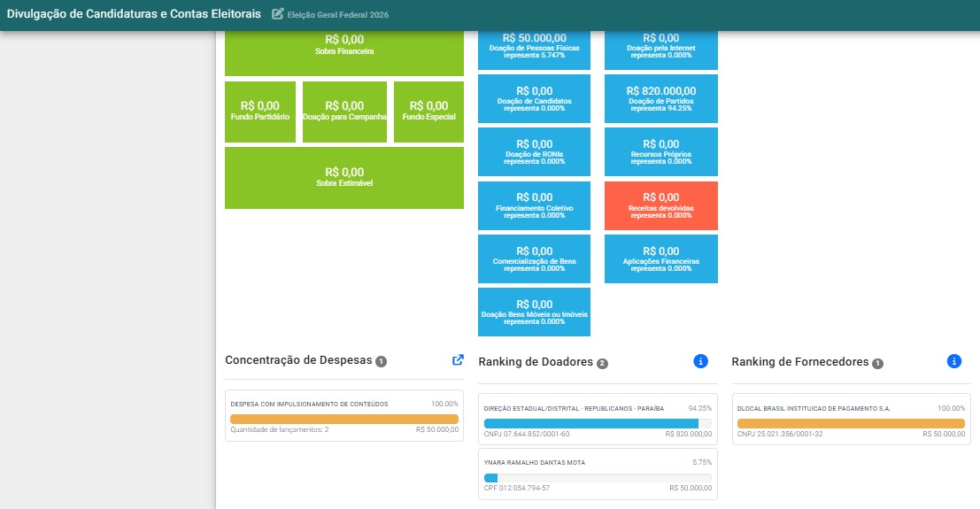Open Despesa com Impulsionamento de Conteúdos entry
The height and width of the screenshot is (509, 980).
[344, 416]
